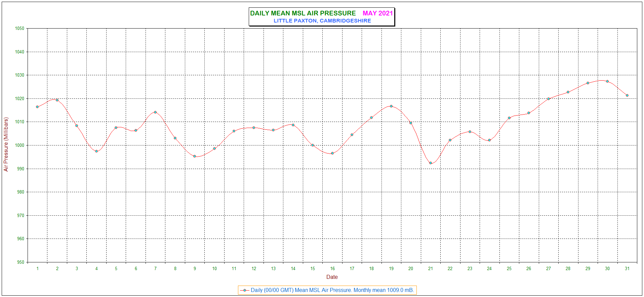The image size is (644, 297).
Task: Click the x-axis label '25'
Action: [509, 269]
